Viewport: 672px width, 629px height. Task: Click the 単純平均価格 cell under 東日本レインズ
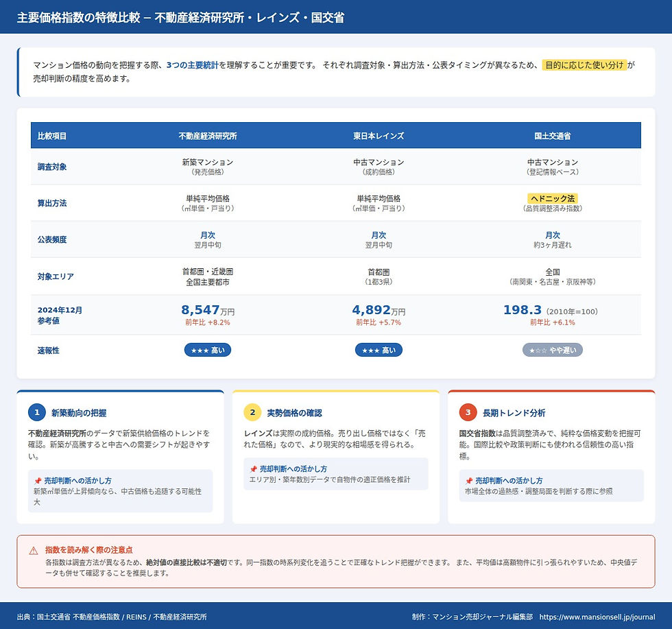[x=379, y=203]
